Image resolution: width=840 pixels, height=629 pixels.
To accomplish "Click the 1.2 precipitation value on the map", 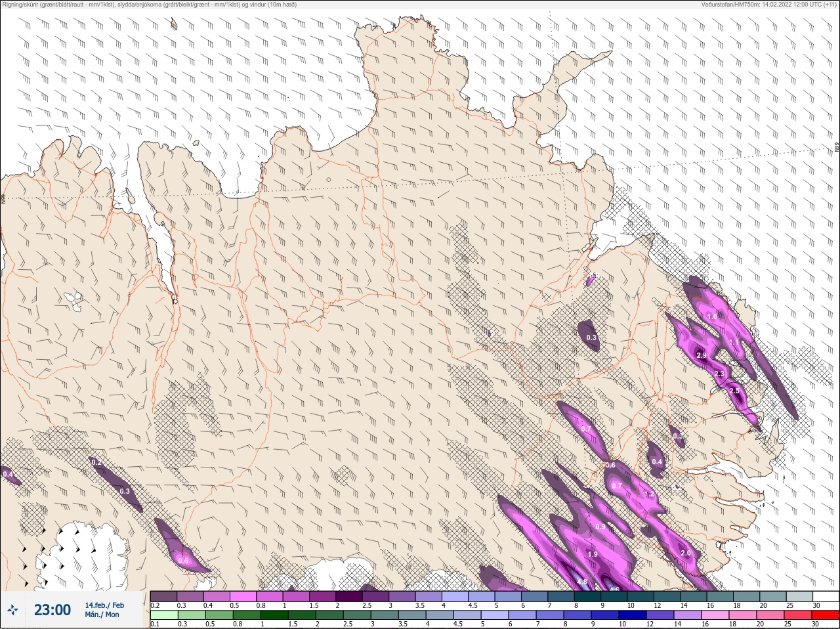I will (649, 494).
